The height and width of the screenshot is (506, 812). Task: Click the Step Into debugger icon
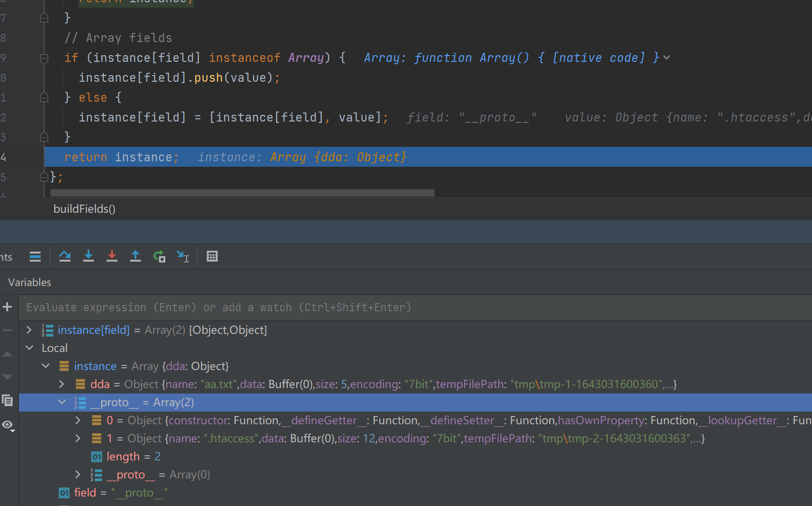pos(89,257)
